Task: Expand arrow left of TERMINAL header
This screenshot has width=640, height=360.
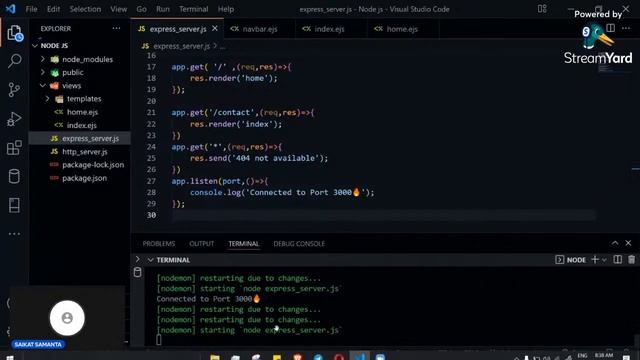Action: pyautogui.click(x=138, y=259)
